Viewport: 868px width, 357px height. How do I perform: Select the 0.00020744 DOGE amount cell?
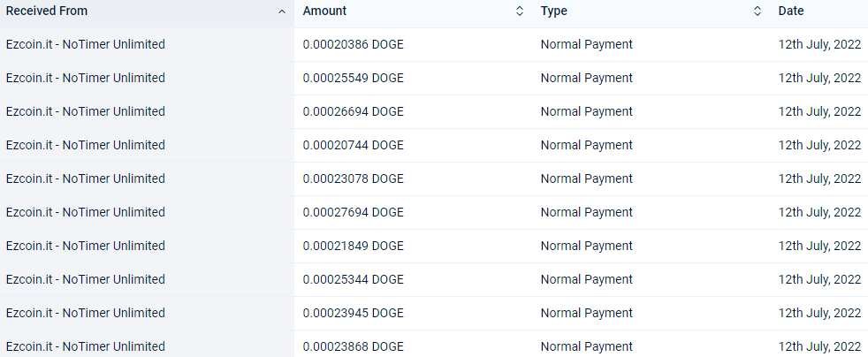(354, 145)
